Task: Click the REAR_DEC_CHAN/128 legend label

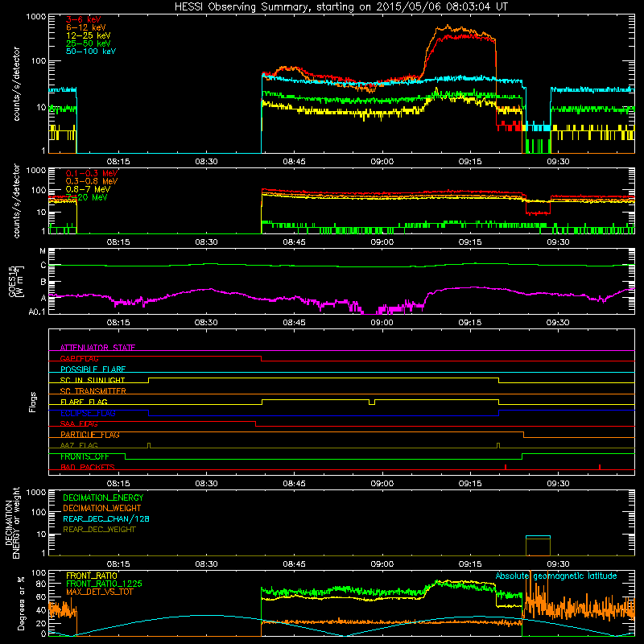Action: click(106, 518)
